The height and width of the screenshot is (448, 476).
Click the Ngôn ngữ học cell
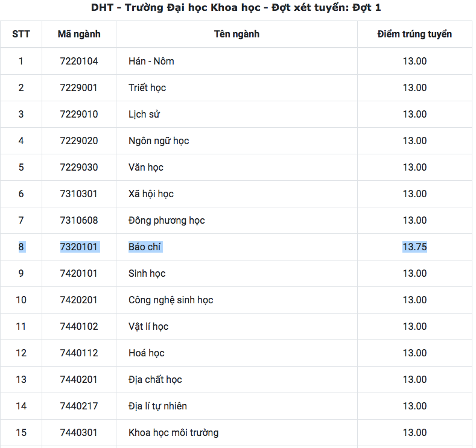point(159,140)
